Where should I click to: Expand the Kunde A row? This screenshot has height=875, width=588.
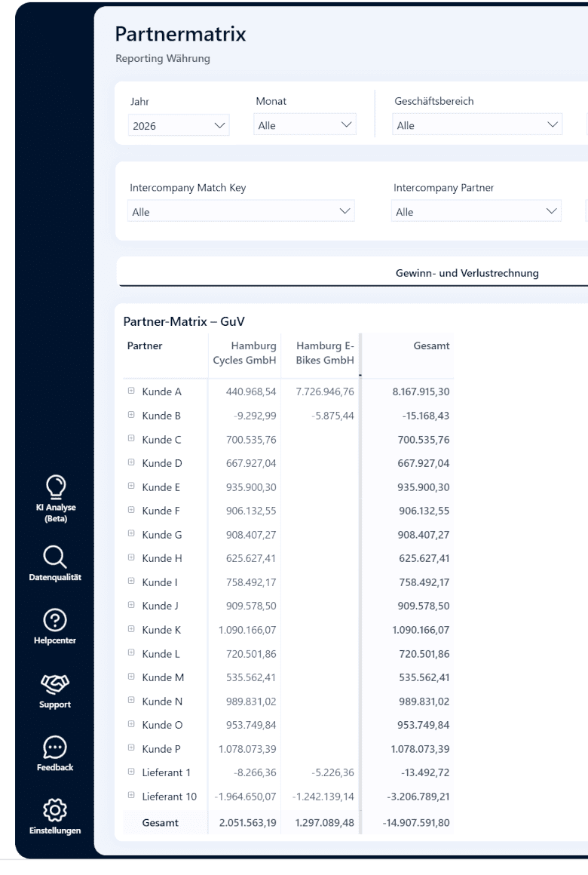[131, 391]
